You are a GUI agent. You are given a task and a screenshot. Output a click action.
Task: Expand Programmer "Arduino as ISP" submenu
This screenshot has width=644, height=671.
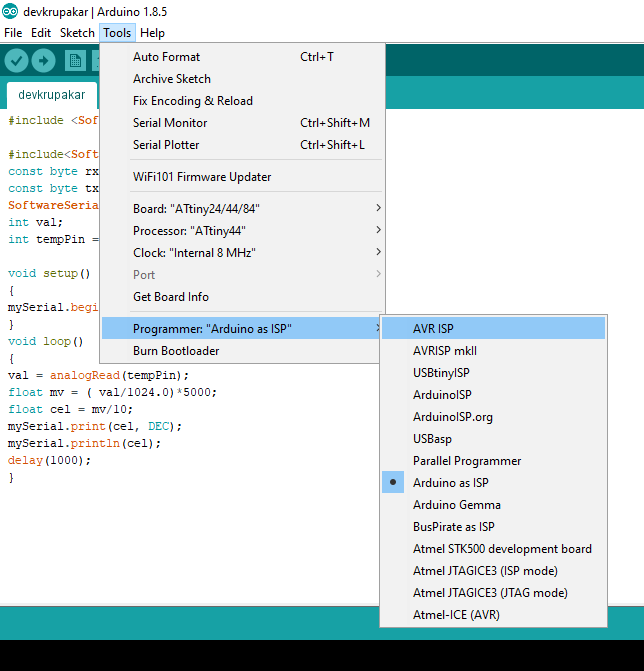pyautogui.click(x=242, y=329)
